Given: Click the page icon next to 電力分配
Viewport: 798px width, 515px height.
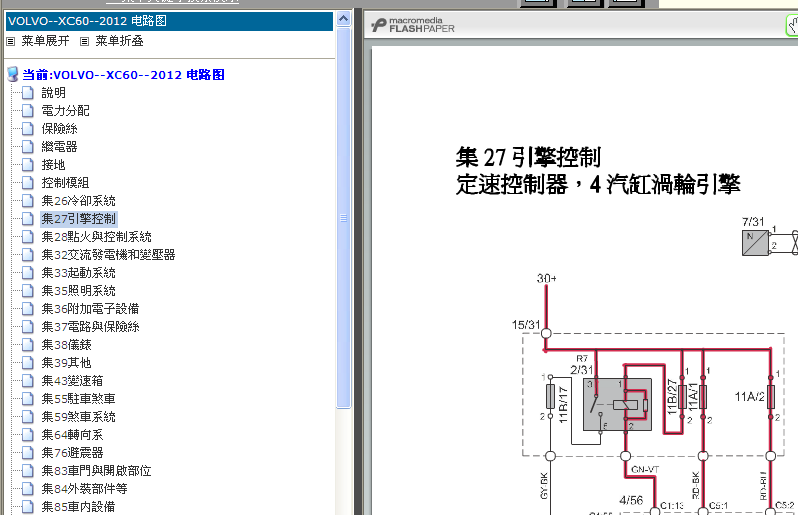Looking at the screenshot, I should (x=28, y=110).
